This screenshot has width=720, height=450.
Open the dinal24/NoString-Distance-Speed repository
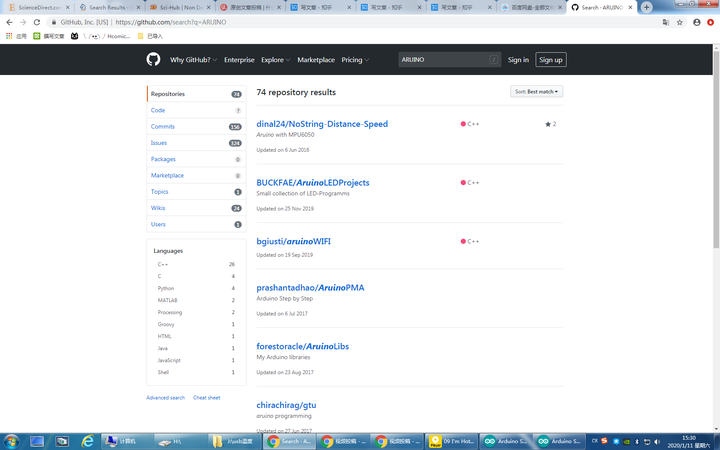pos(322,124)
